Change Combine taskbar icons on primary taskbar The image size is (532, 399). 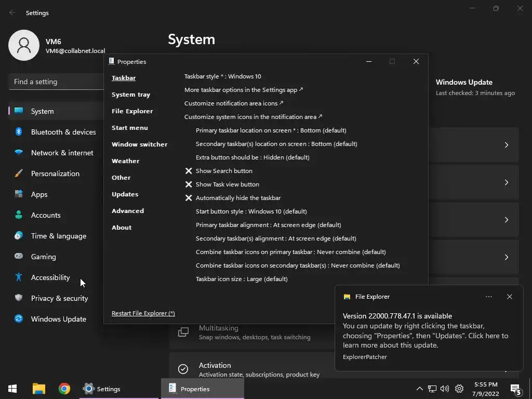tap(290, 252)
